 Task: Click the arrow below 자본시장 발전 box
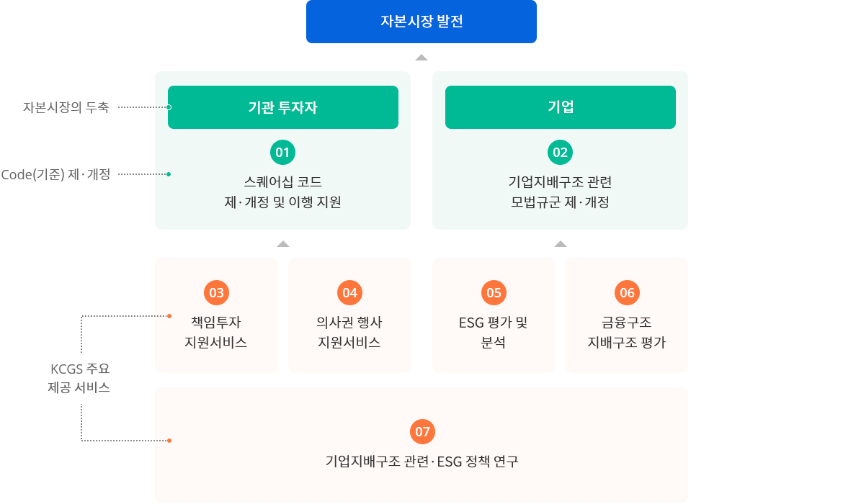pos(421,58)
